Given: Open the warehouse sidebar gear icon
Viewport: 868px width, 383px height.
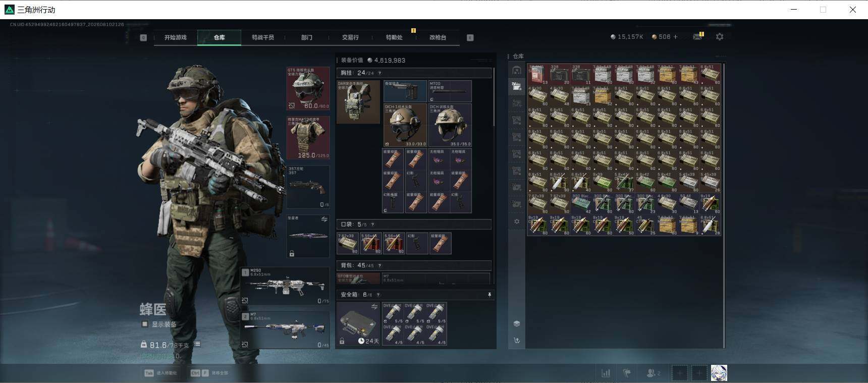Looking at the screenshot, I should click(517, 222).
